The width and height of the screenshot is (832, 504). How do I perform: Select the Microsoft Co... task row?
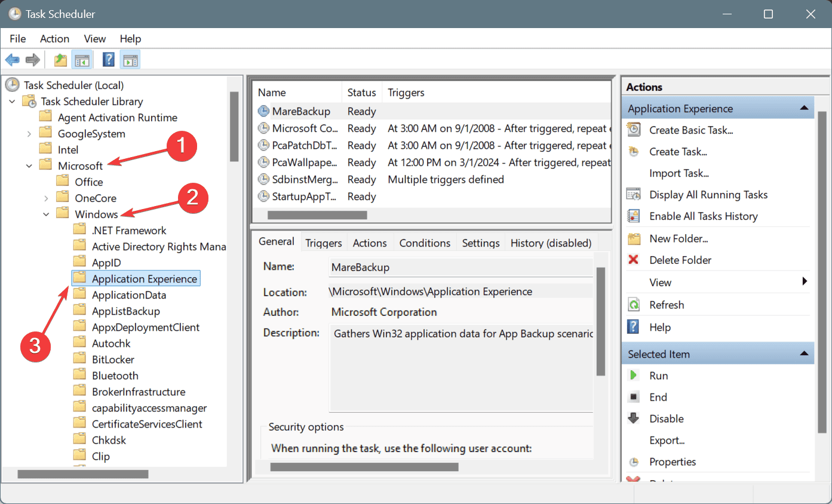433,128
